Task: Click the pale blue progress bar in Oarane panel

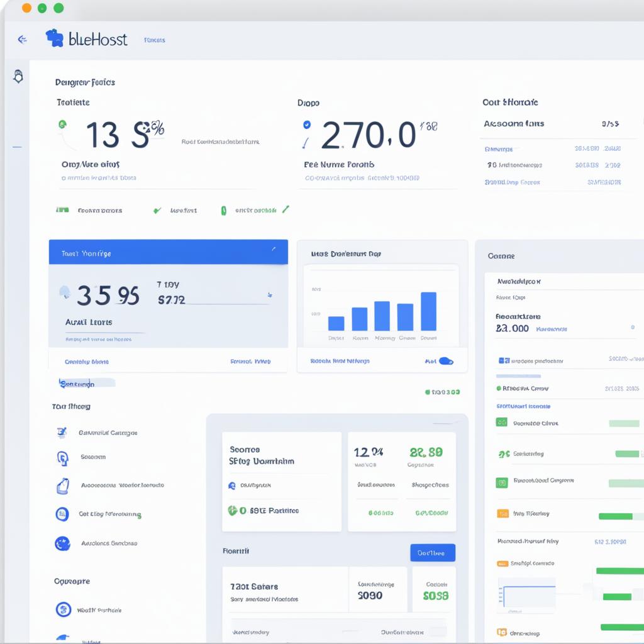Action: click(x=518, y=376)
